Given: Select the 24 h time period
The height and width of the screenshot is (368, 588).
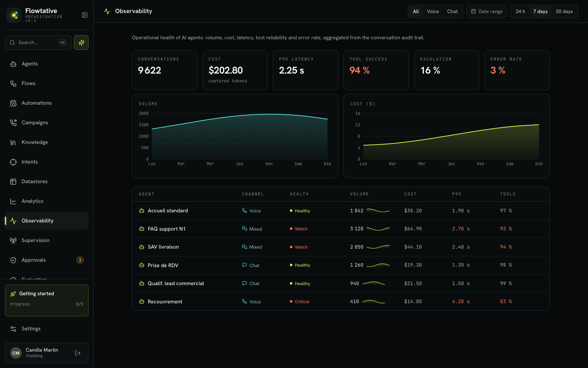Looking at the screenshot, I should point(520,11).
